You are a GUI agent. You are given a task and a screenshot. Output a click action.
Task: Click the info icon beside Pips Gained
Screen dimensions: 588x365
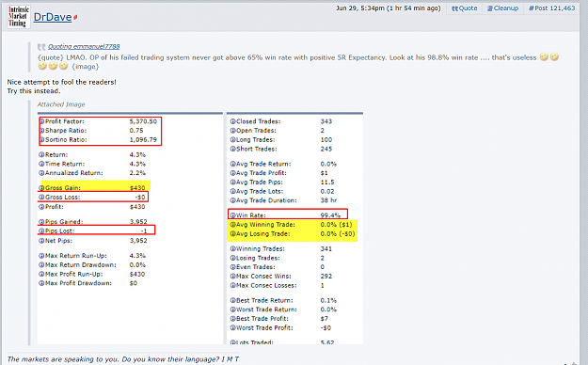click(41, 222)
